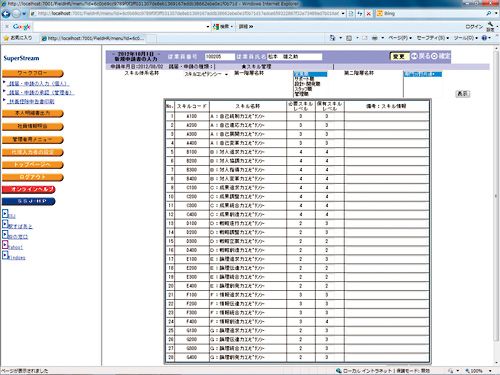Click the 戻る back arrow icon in header
The width and height of the screenshot is (500, 375).
coord(414,56)
